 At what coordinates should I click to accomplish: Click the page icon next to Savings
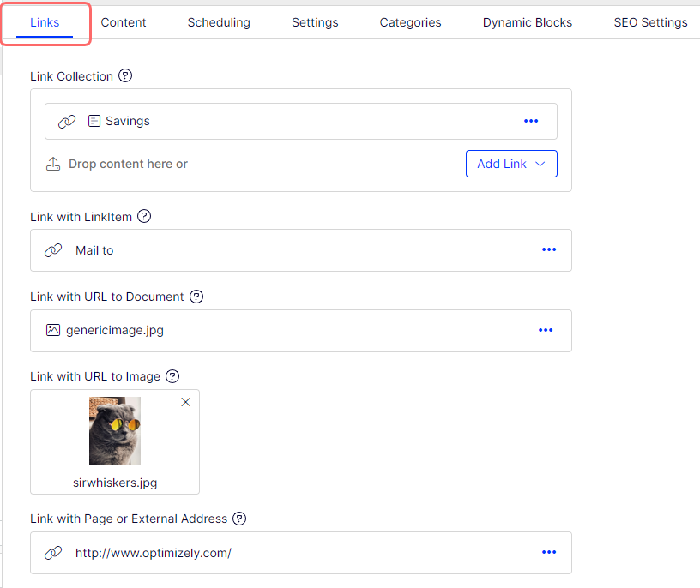[94, 121]
